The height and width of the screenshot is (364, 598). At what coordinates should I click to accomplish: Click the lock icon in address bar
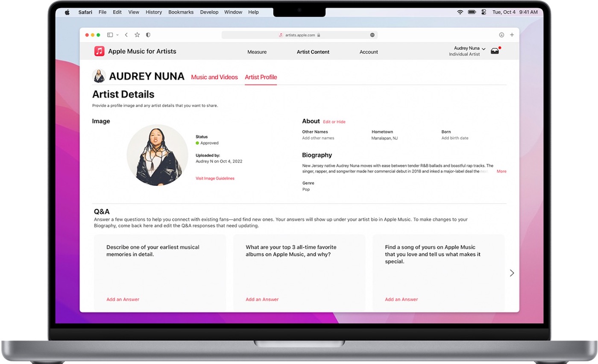319,35
